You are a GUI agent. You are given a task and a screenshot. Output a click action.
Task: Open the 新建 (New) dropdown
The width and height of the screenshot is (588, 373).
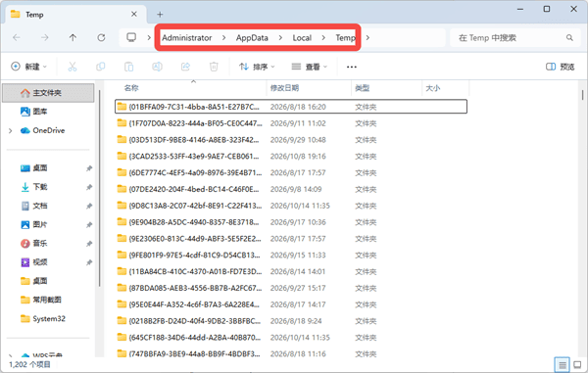29,67
